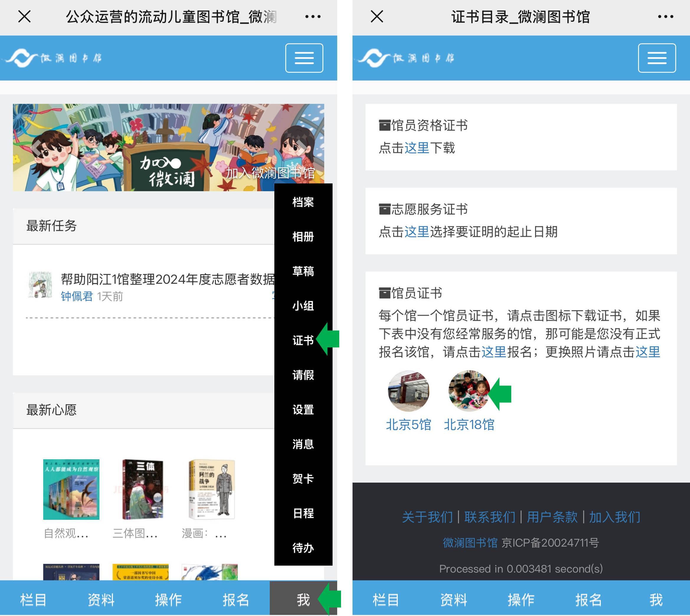
Task: Open the 三体 book cover thumbnail
Action: [142, 489]
